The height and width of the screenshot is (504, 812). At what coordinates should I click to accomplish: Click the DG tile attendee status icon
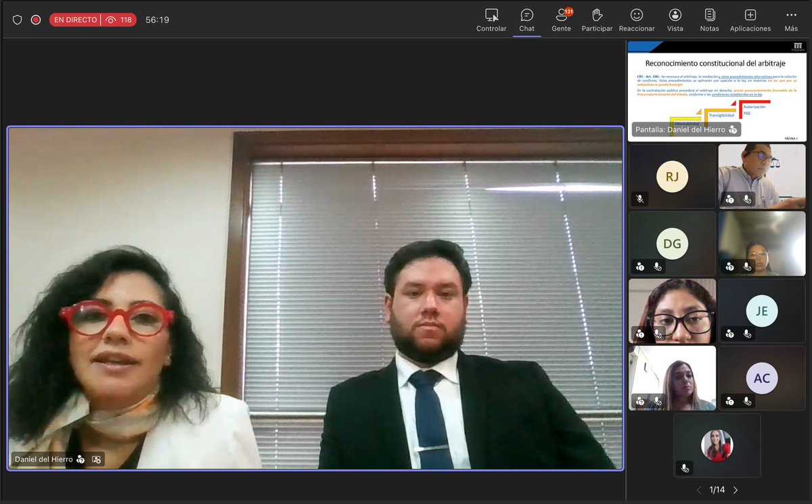[639, 267]
